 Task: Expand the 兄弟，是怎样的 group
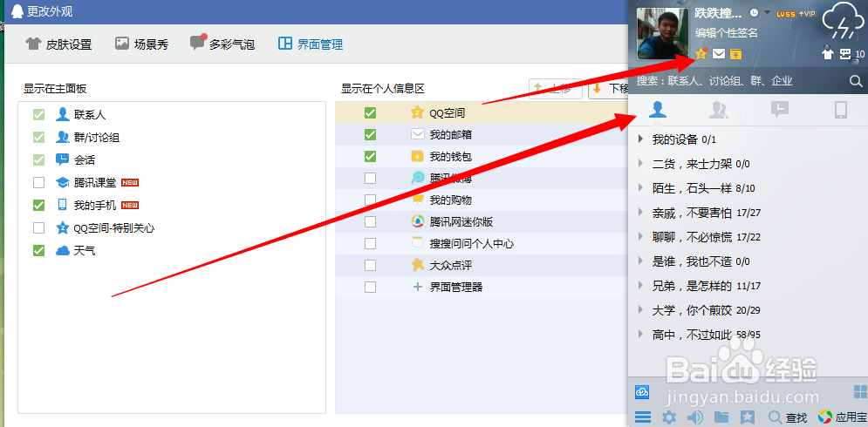point(641,286)
